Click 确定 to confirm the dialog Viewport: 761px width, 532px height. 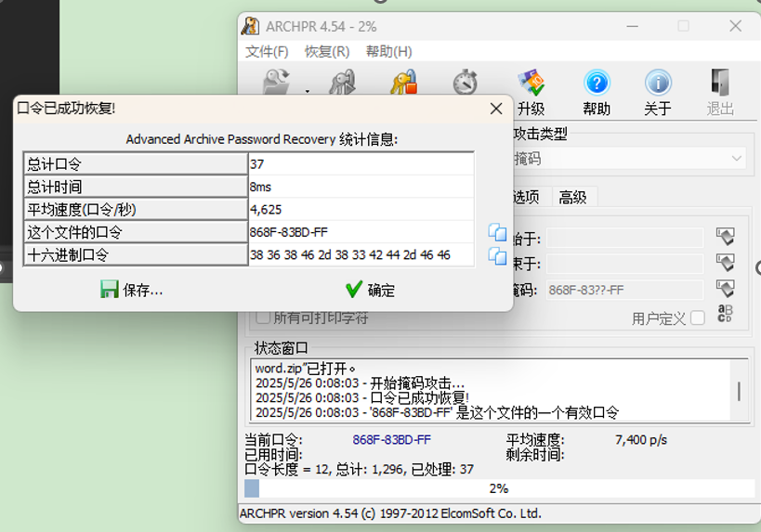pos(371,290)
